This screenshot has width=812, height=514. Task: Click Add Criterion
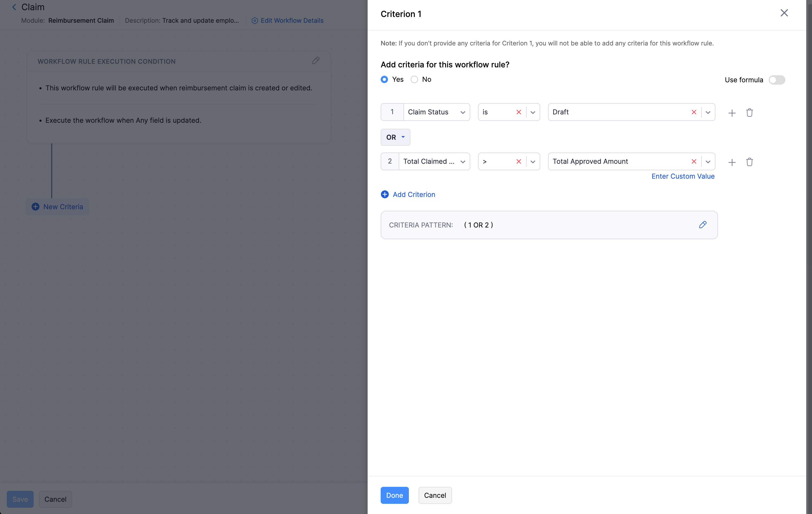[408, 194]
